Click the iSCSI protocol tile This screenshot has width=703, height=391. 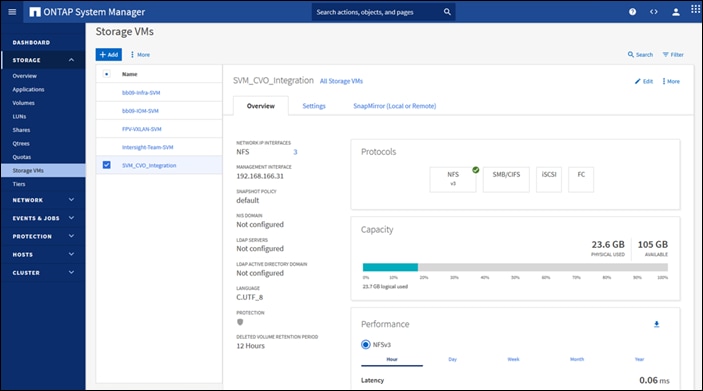(549, 180)
